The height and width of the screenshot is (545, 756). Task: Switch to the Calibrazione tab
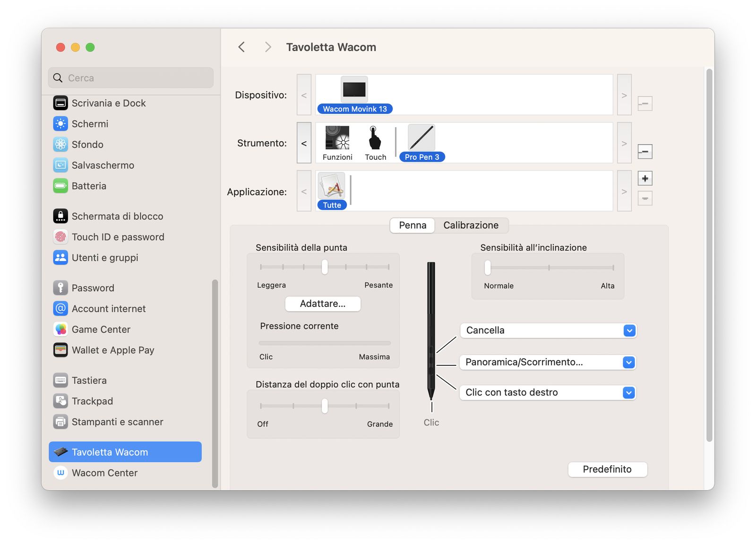tap(471, 225)
